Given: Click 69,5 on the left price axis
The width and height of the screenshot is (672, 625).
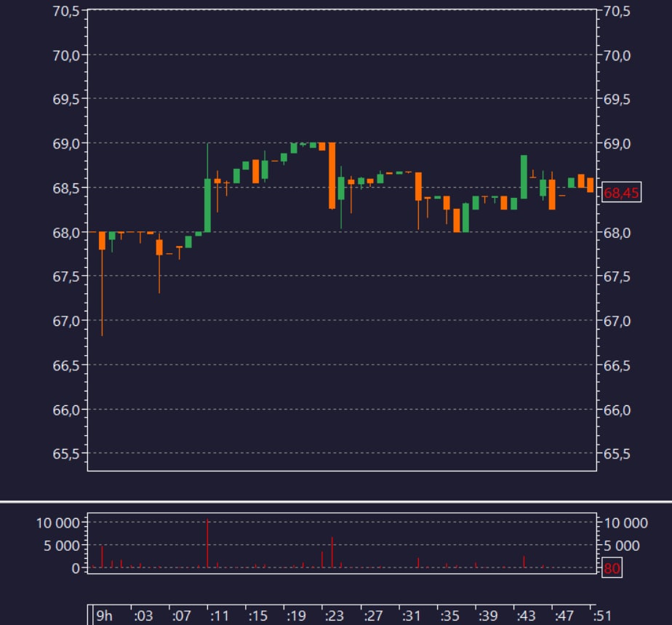Looking at the screenshot, I should (x=66, y=99).
